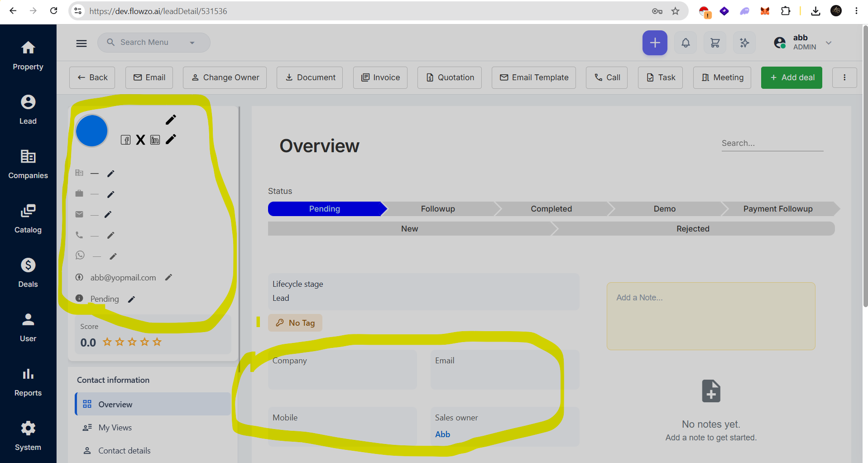Screen dimensions: 868x463
Task: Open the more options three-dot menu
Action: coord(844,77)
